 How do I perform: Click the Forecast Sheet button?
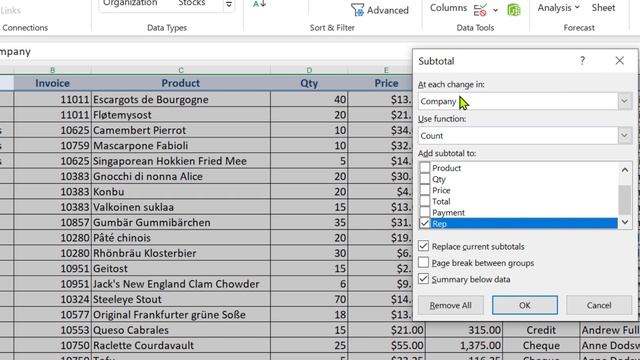tap(603, 8)
